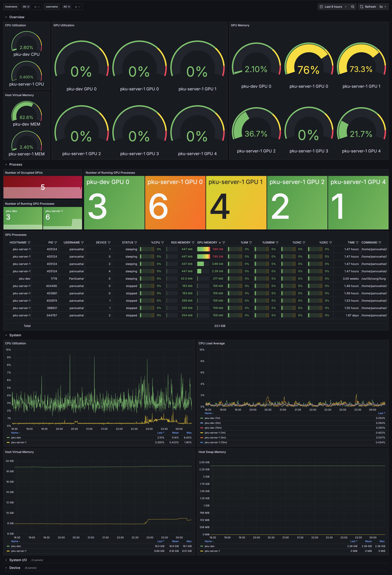
Task: Open the Last 6 hours time picker
Action: [333, 7]
